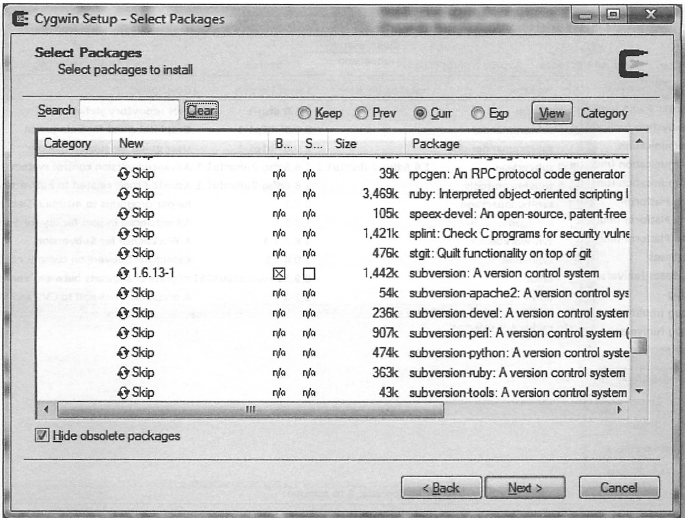Click the Category column header
Viewport: 685px width, 518px height.
(x=68, y=144)
